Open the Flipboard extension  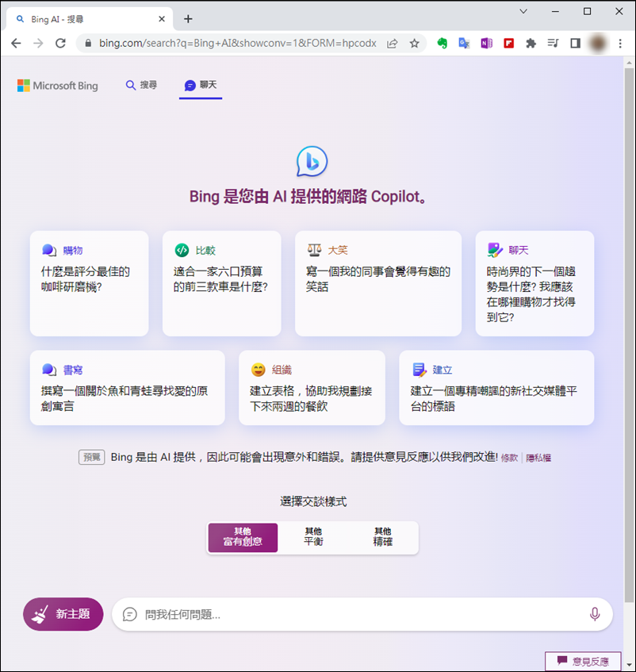click(x=509, y=44)
